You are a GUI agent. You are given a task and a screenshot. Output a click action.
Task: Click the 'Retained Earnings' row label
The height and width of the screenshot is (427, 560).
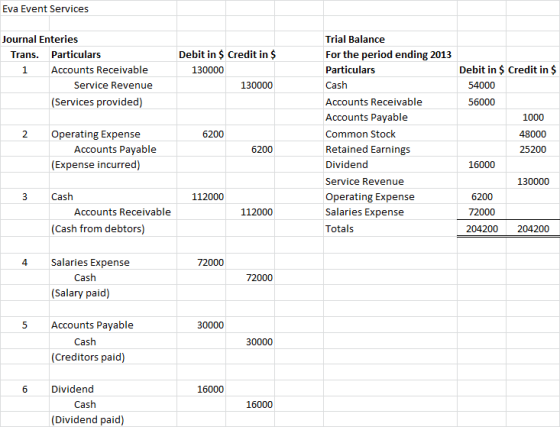click(x=368, y=150)
